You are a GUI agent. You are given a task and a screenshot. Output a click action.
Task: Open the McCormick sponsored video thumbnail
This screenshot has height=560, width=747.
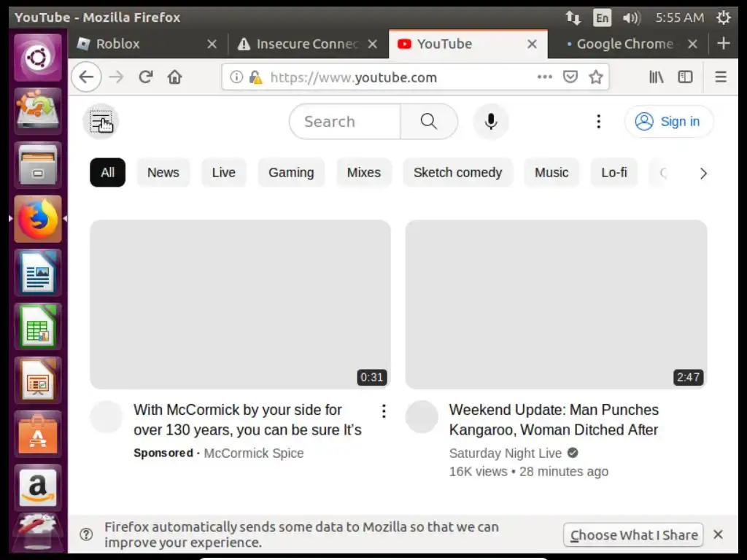(240, 304)
